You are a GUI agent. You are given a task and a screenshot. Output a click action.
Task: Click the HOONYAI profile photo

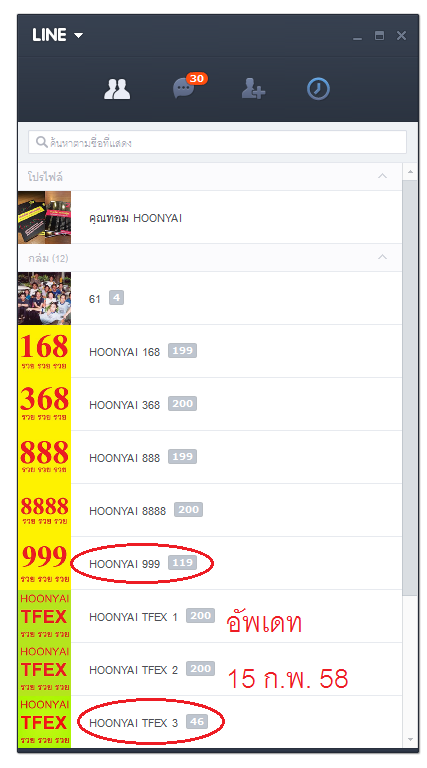45,217
